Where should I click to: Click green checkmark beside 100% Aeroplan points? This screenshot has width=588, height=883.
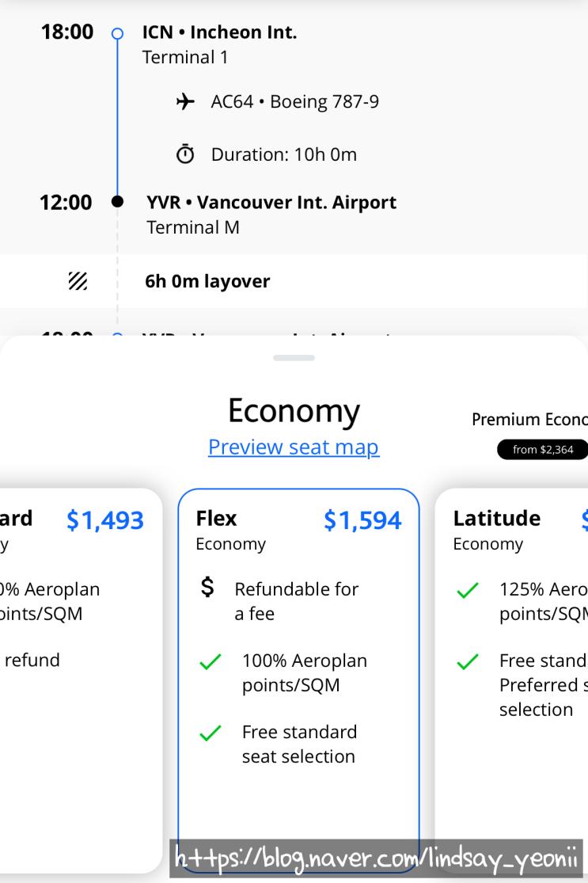click(x=211, y=662)
